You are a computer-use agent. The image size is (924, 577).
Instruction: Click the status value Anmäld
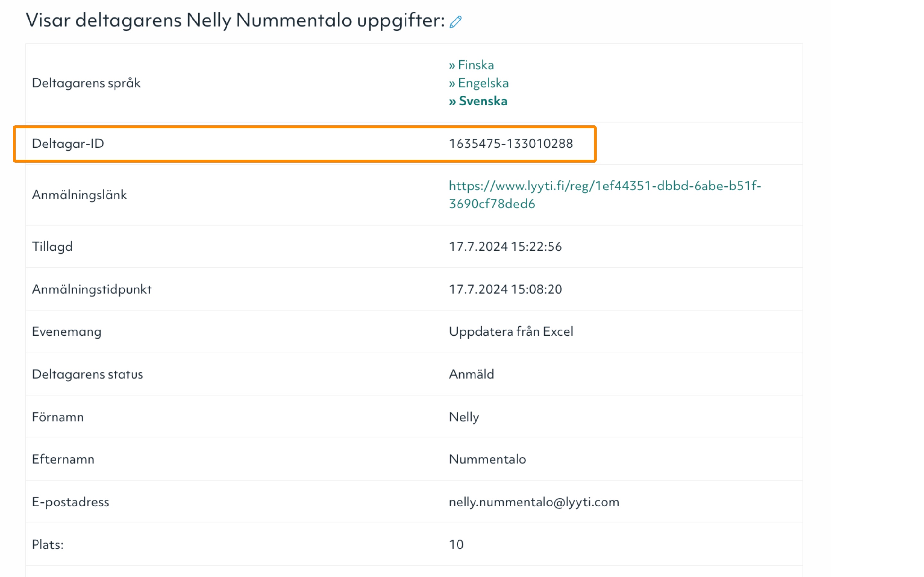(472, 374)
